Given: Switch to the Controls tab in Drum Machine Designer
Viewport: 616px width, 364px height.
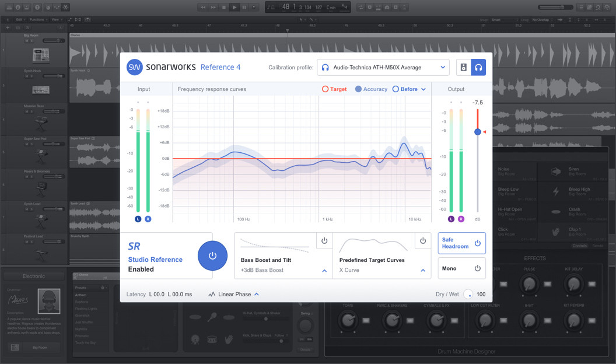Looking at the screenshot, I should pyautogui.click(x=579, y=246).
